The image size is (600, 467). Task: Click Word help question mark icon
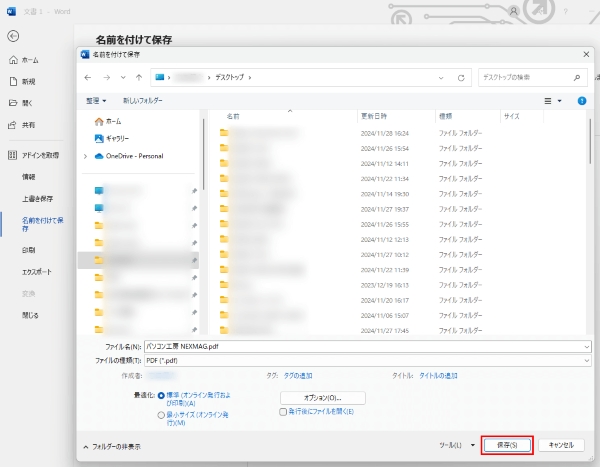[565, 11]
